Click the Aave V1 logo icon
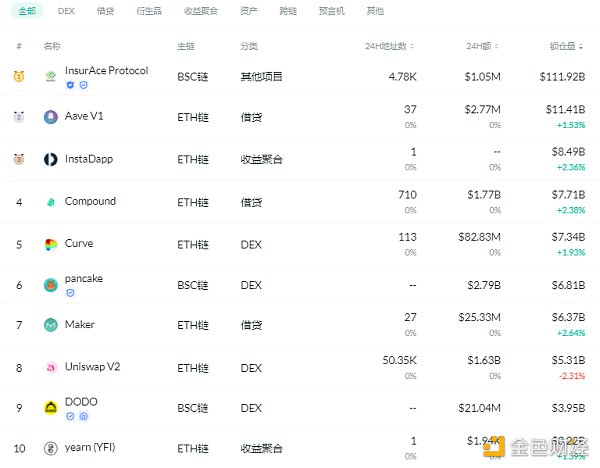600x468 pixels. pos(51,117)
